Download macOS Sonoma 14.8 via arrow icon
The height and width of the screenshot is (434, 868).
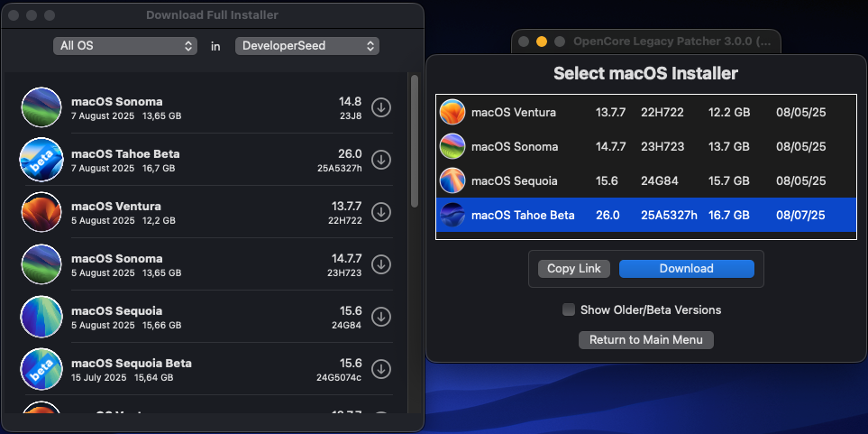pos(381,107)
